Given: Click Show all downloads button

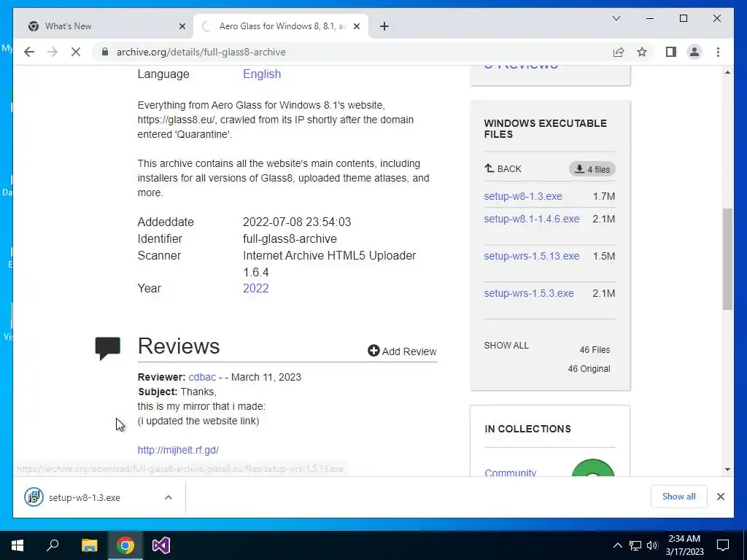Looking at the screenshot, I should (679, 497).
